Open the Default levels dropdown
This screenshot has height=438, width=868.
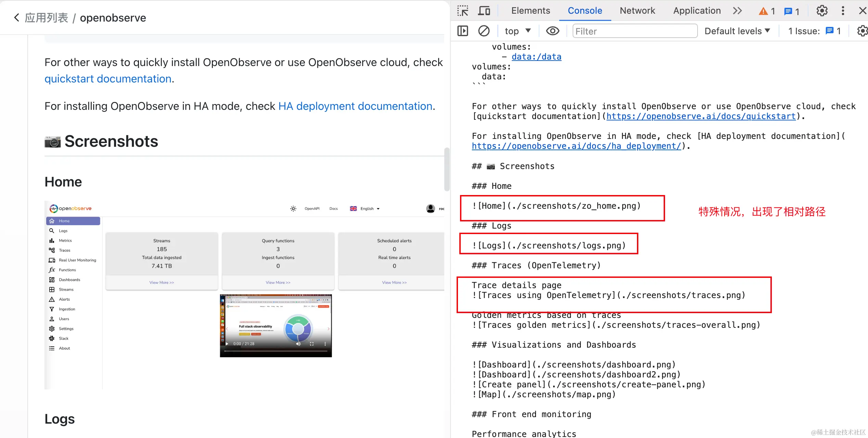737,31
